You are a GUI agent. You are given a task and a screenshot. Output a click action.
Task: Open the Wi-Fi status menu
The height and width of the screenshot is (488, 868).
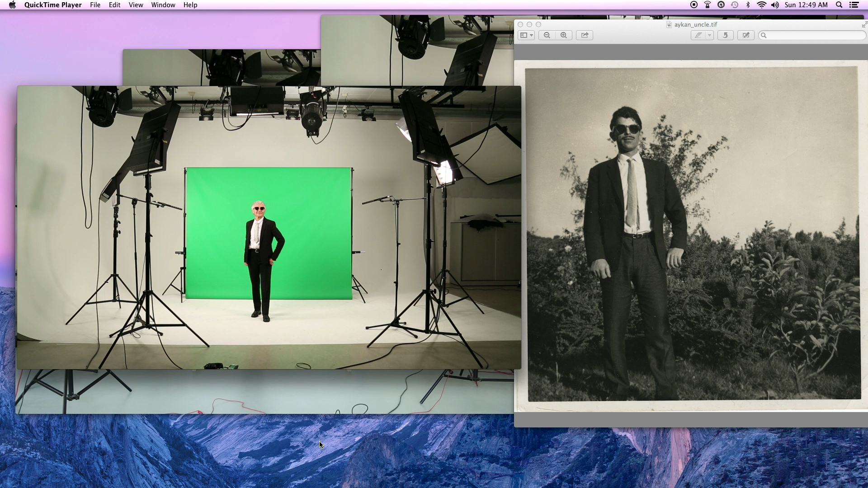(761, 5)
